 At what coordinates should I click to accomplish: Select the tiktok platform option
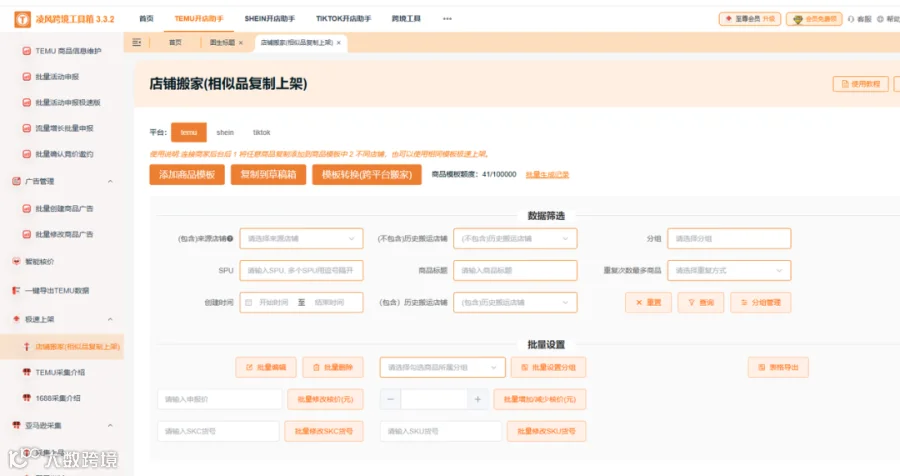(262, 132)
